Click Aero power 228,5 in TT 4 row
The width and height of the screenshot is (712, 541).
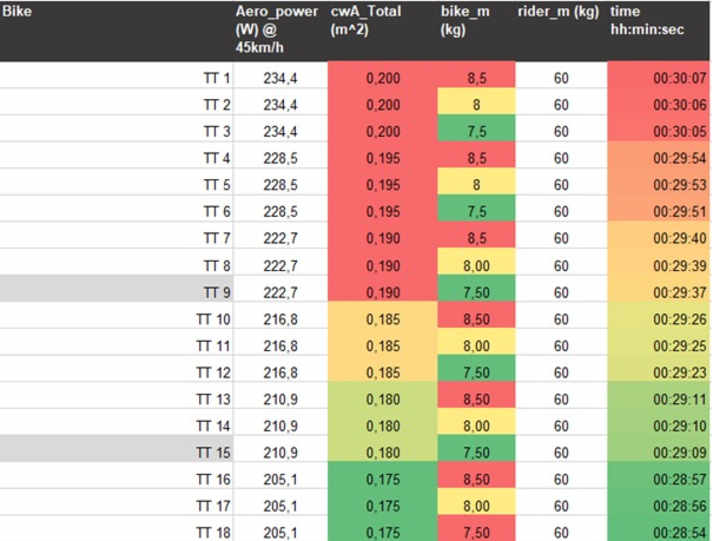[279, 158]
